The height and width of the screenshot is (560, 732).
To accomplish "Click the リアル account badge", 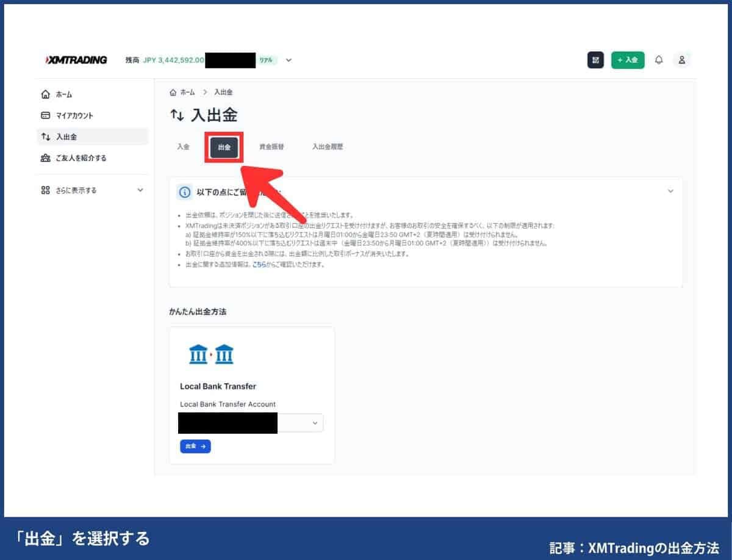I will click(266, 60).
